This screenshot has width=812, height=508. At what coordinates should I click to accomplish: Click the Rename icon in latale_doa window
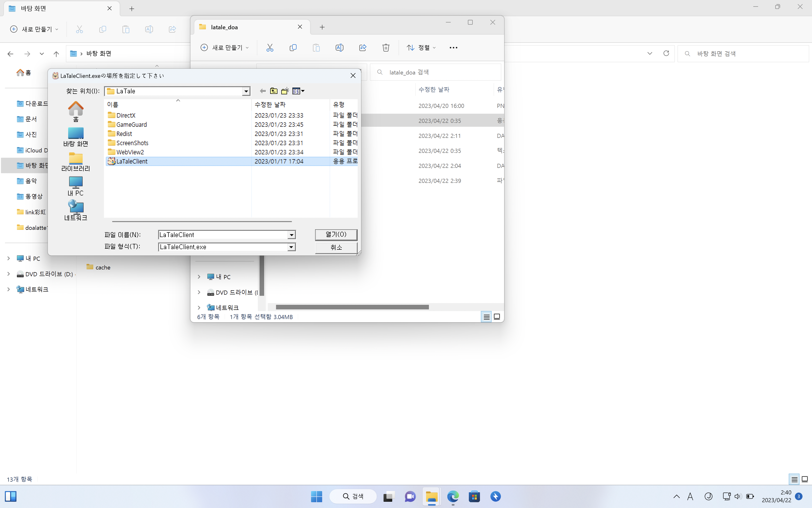click(x=339, y=48)
